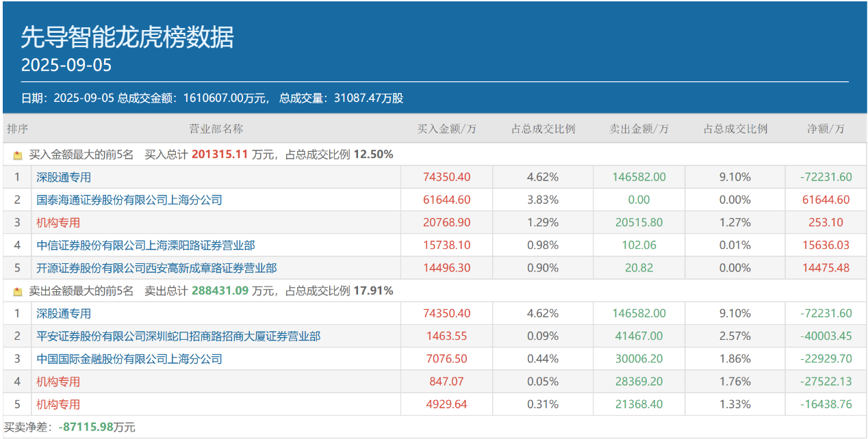Viewport: 868px width, 439px height.
Task: Click the title 先导智能龙虎榜数据
Action: [x=127, y=37]
